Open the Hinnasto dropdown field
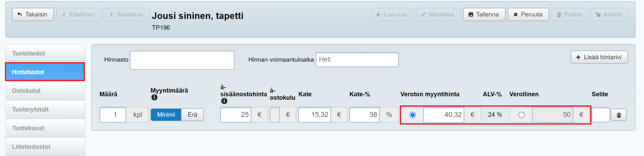 (182, 60)
